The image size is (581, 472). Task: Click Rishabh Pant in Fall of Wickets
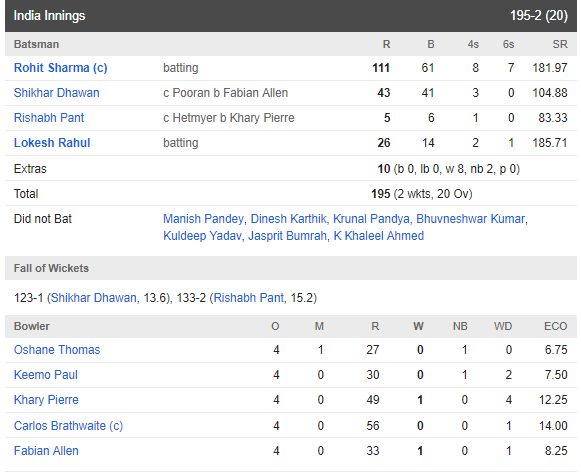pyautogui.click(x=249, y=298)
